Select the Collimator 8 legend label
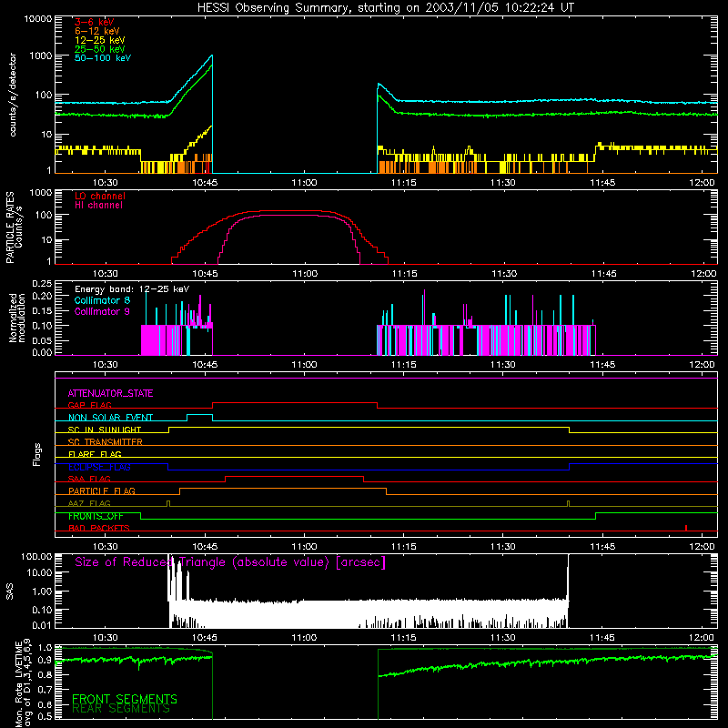This screenshot has height=728, width=728. (102, 300)
